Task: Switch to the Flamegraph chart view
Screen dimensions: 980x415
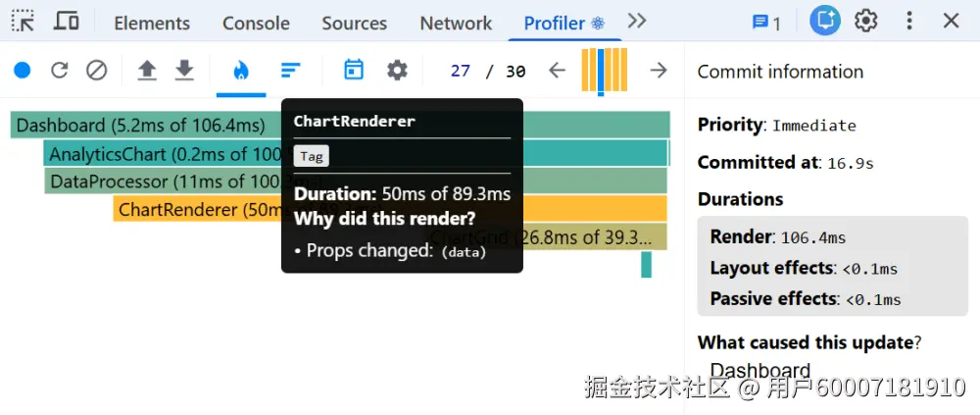Action: [x=241, y=71]
